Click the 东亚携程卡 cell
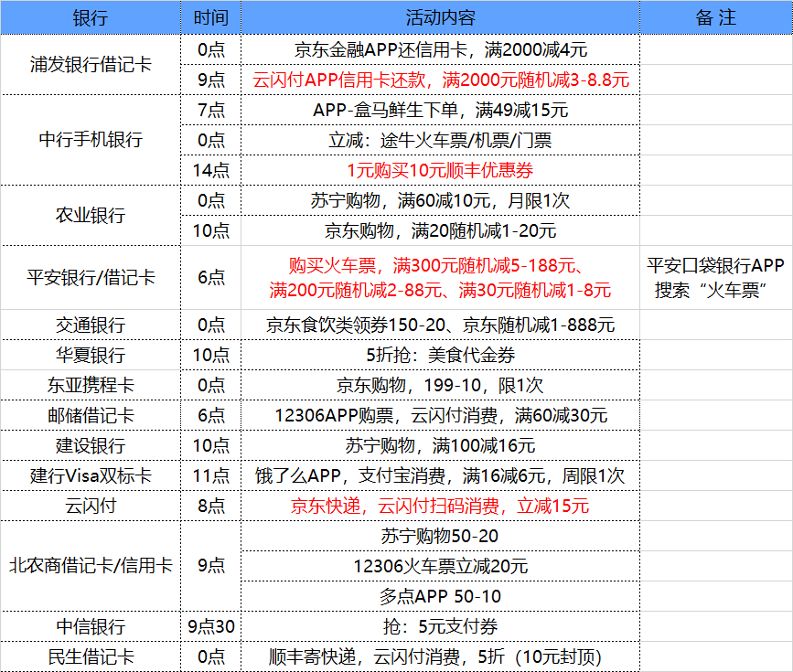This screenshot has height=672, width=793. pos(91,385)
